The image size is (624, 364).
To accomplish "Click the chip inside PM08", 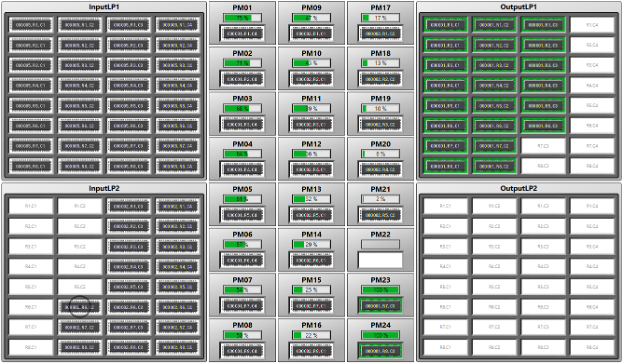I will 242,351.
